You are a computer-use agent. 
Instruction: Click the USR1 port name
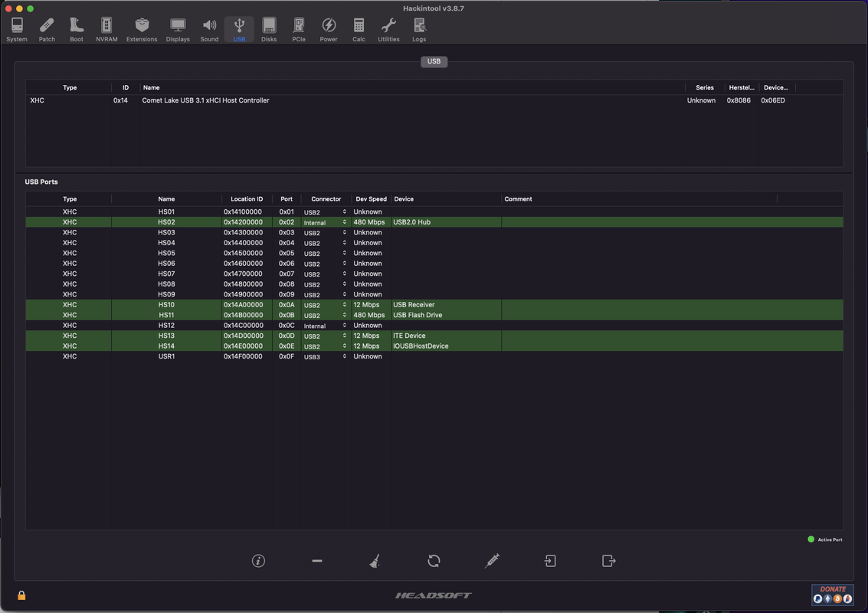tap(166, 356)
